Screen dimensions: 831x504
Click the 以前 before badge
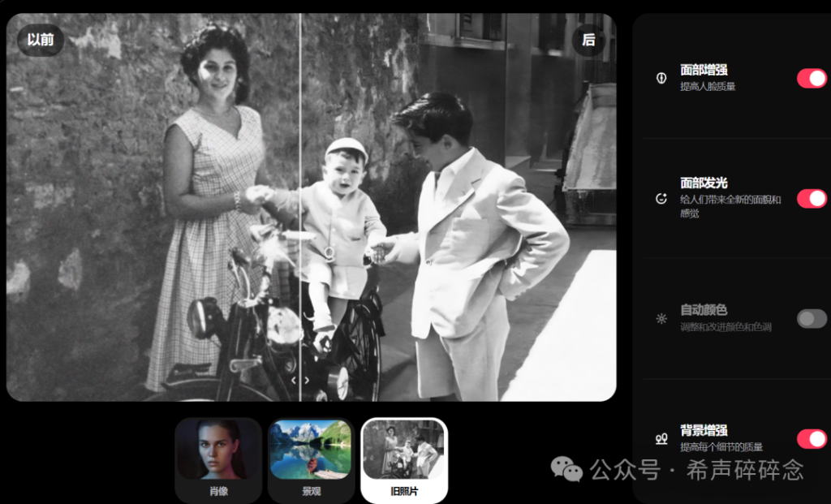41,40
